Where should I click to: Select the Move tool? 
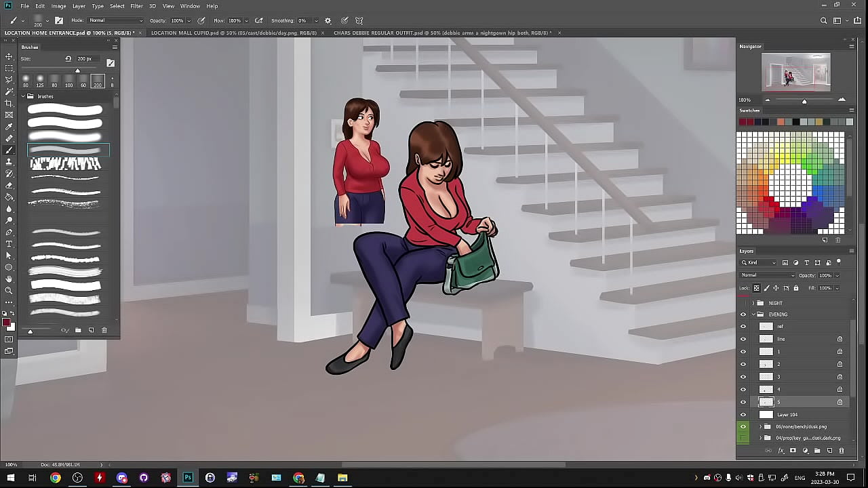pyautogui.click(x=9, y=56)
